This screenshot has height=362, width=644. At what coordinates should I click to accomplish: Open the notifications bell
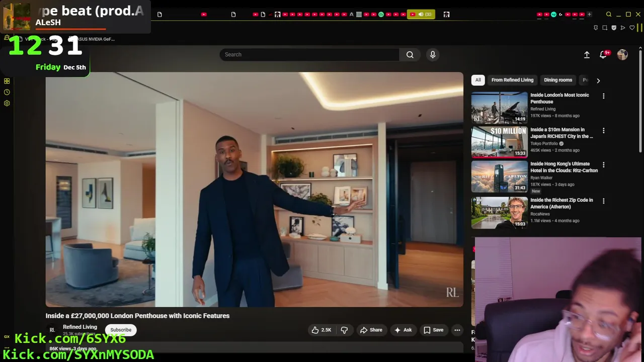[x=603, y=55]
